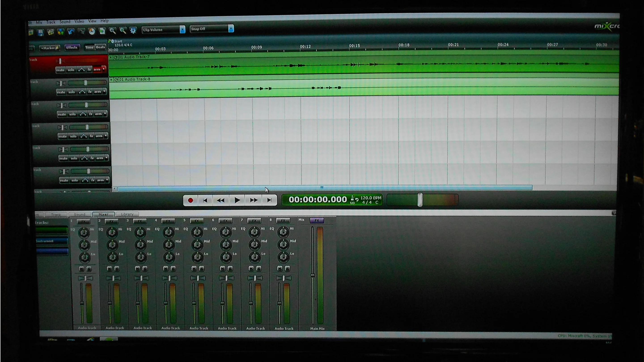This screenshot has height=362, width=644.
Task: Click the red Record button
Action: coord(191,200)
